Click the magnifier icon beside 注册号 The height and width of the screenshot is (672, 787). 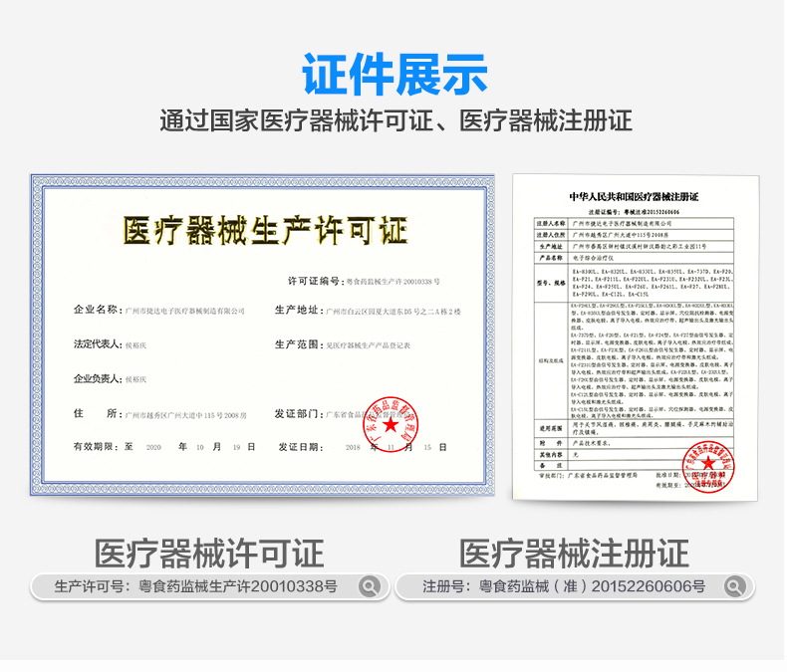[x=735, y=586]
